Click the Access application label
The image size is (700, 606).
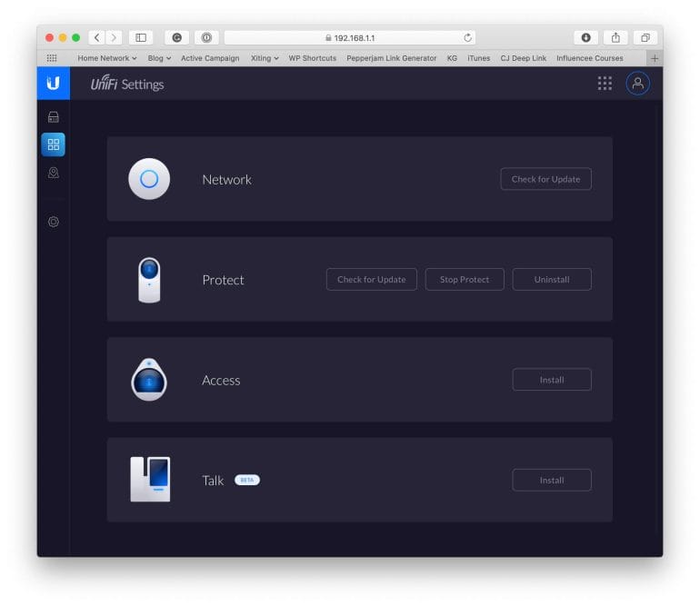click(x=221, y=380)
